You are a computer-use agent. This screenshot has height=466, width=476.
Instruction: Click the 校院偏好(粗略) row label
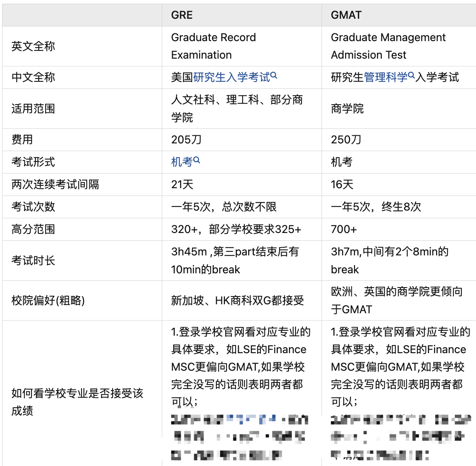pos(48,301)
